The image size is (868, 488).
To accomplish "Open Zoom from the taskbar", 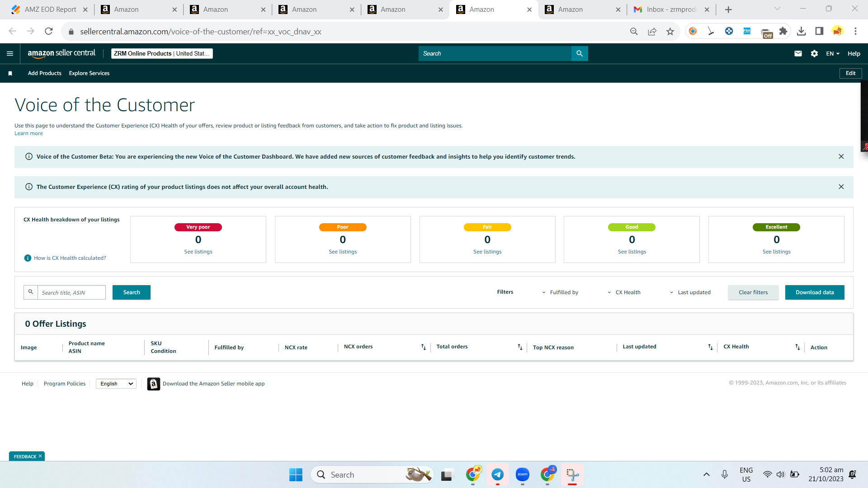I will click(523, 474).
